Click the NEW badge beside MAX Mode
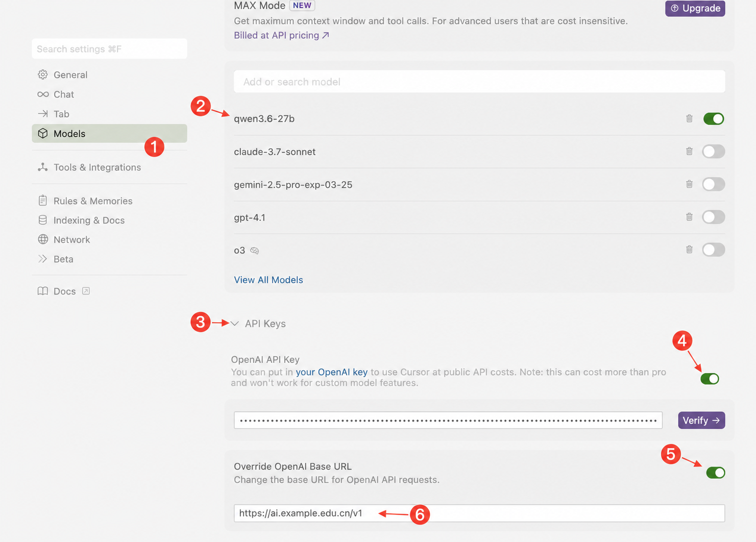The width and height of the screenshot is (756, 542). coord(302,6)
